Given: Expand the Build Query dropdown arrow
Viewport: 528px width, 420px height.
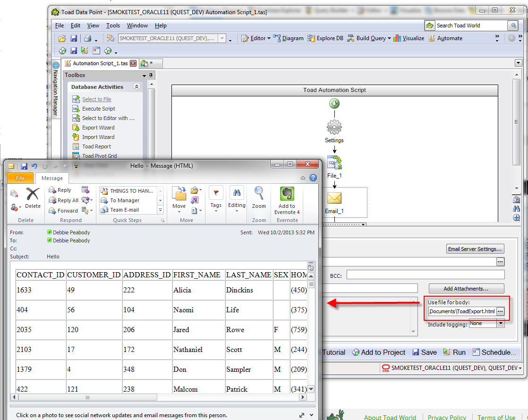Looking at the screenshot, I should 389,38.
